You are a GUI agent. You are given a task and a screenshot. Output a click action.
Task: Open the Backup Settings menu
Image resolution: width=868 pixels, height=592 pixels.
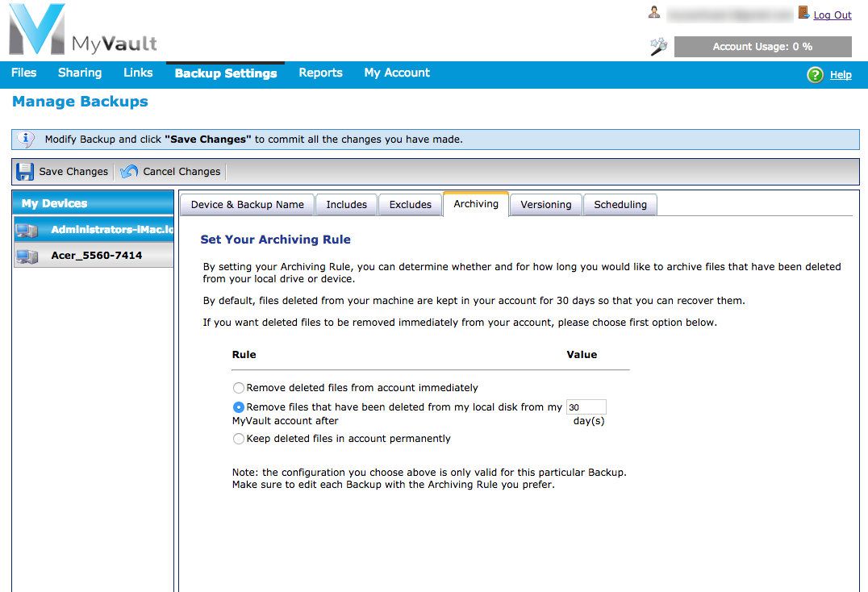click(226, 73)
